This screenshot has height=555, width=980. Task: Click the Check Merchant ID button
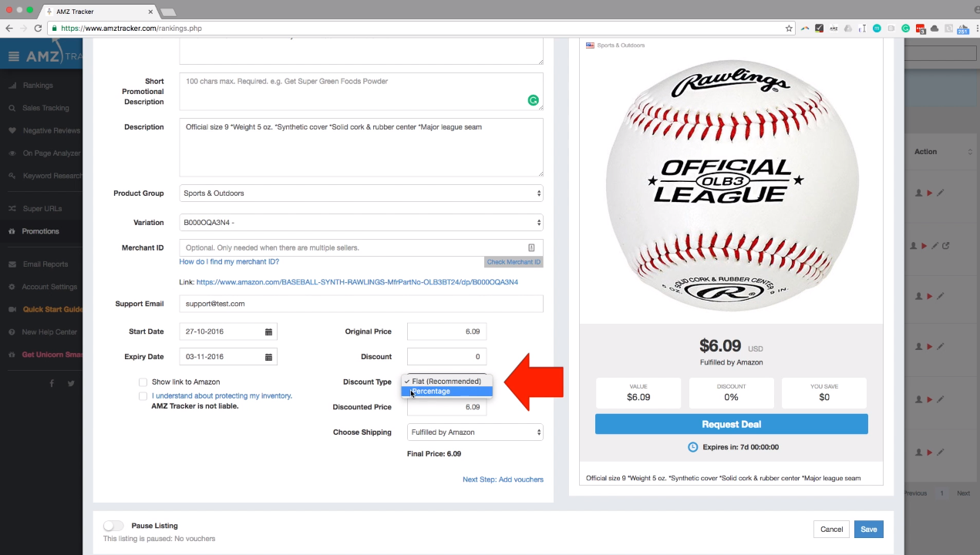pos(514,262)
